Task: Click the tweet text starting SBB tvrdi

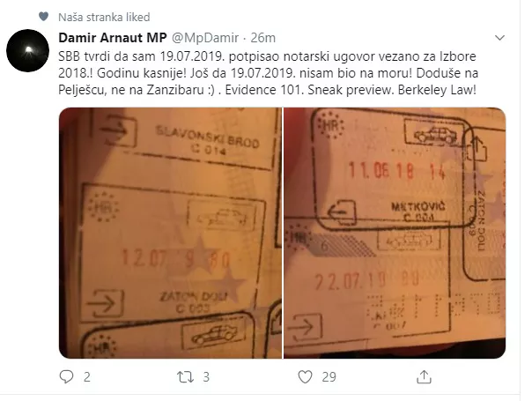Action: click(x=268, y=73)
